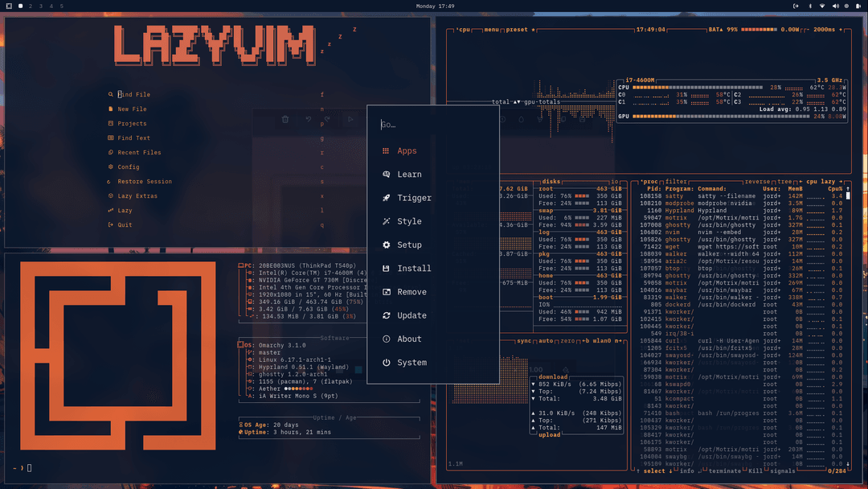Click the undo arrow icon in the toolbar

(x=309, y=118)
